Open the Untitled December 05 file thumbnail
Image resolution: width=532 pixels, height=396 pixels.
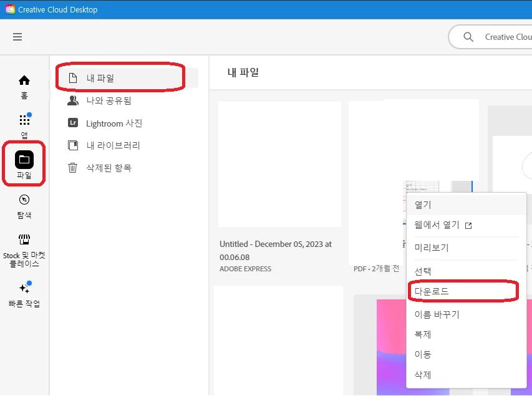click(x=279, y=164)
